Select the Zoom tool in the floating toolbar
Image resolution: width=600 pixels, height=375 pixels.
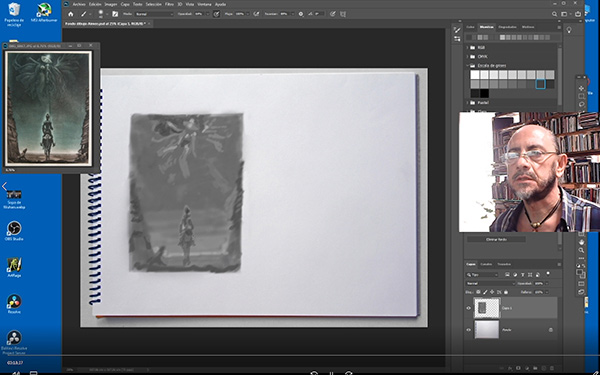pos(581,250)
